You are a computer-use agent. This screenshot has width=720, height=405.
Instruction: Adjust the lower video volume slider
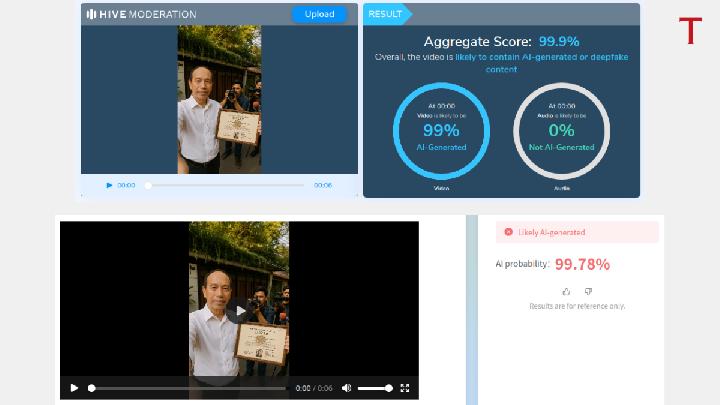374,388
